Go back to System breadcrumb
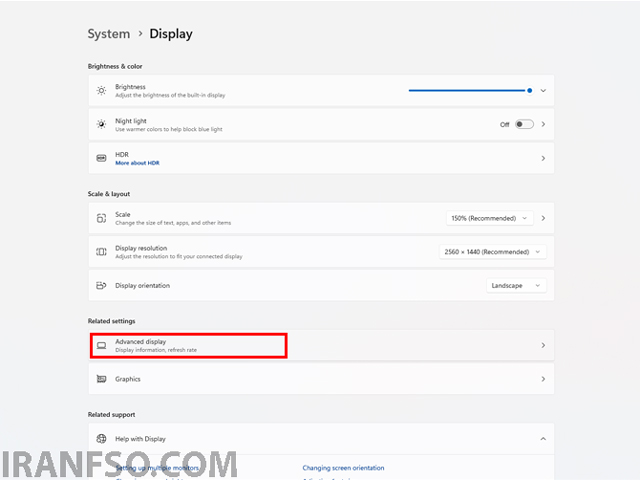Image resolution: width=640 pixels, height=480 pixels. pos(109,34)
